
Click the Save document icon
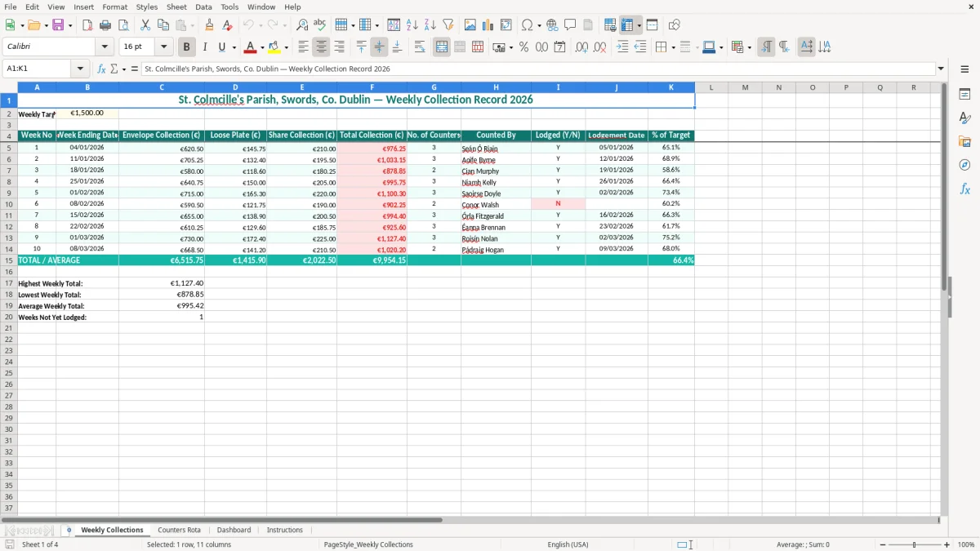coord(58,25)
